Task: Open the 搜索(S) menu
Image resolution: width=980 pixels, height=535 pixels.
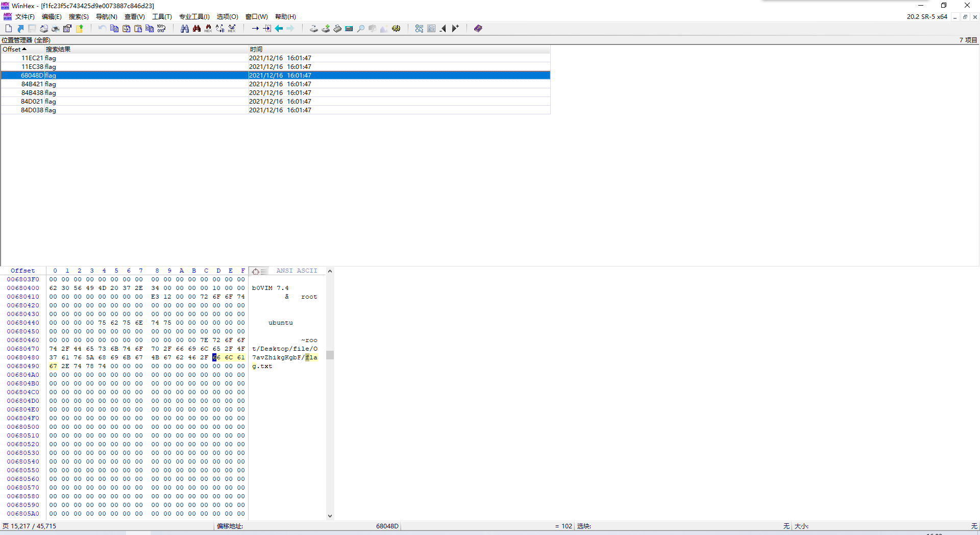Action: point(79,17)
